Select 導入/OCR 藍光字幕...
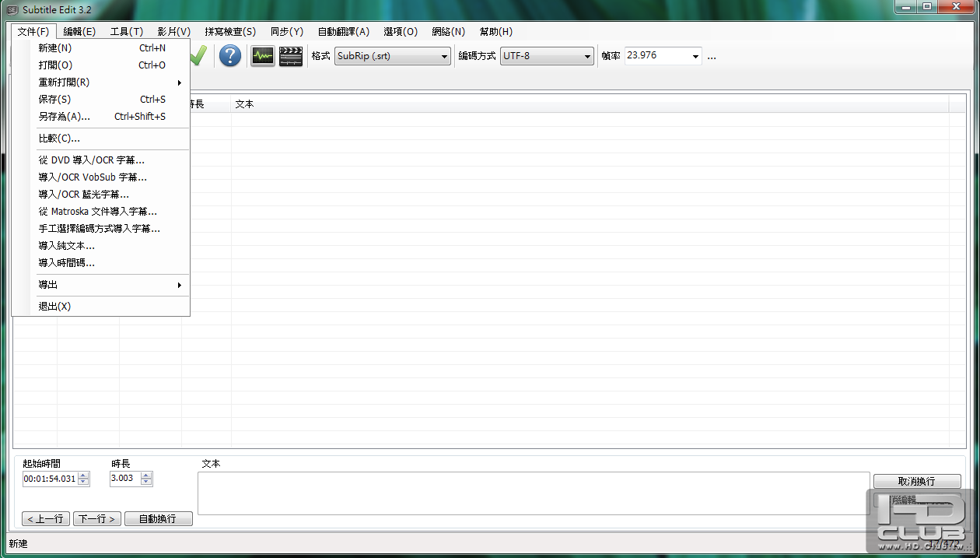This screenshot has width=980, height=558. [101, 195]
